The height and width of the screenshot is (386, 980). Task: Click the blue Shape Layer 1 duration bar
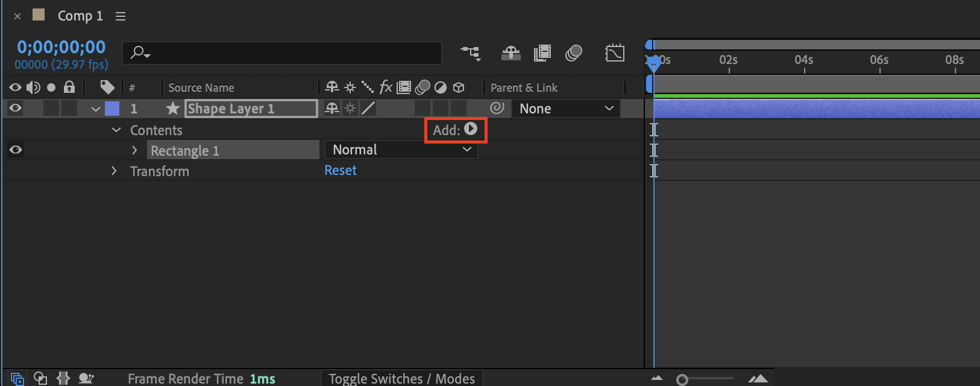[x=817, y=109]
